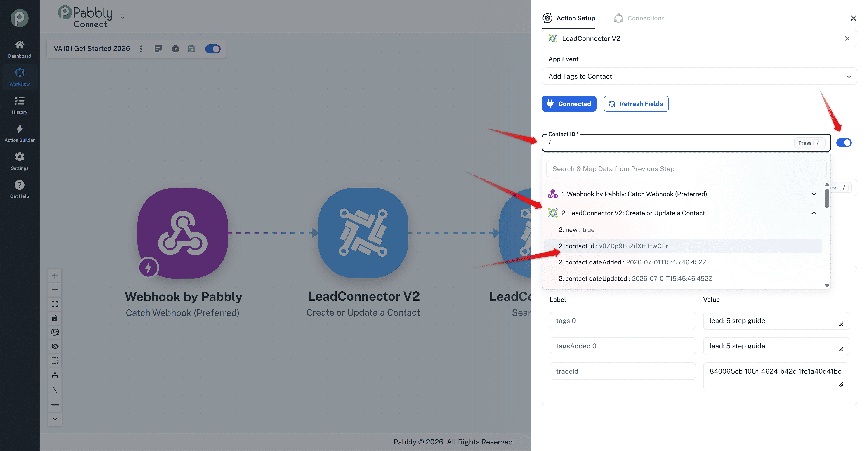
Task: Click the Connected button
Action: click(x=569, y=104)
